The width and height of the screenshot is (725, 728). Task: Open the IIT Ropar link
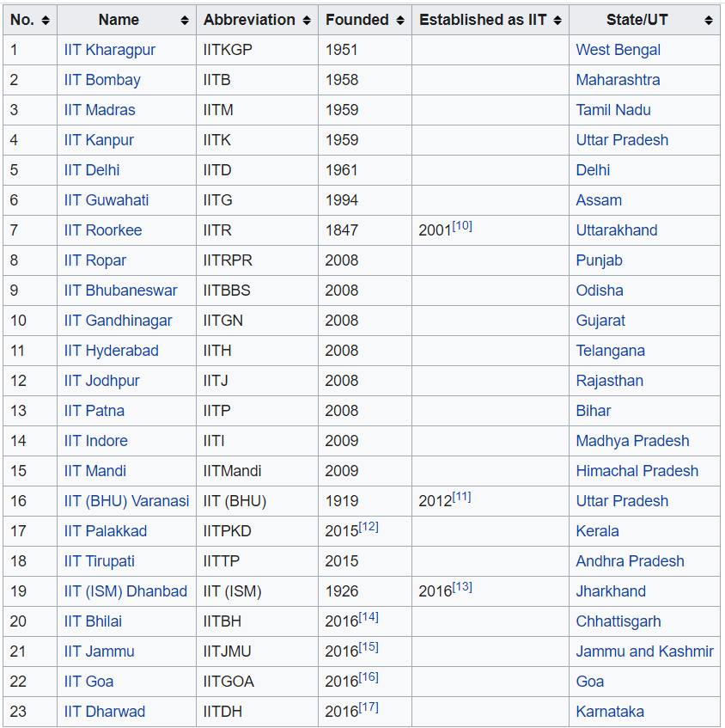click(95, 260)
